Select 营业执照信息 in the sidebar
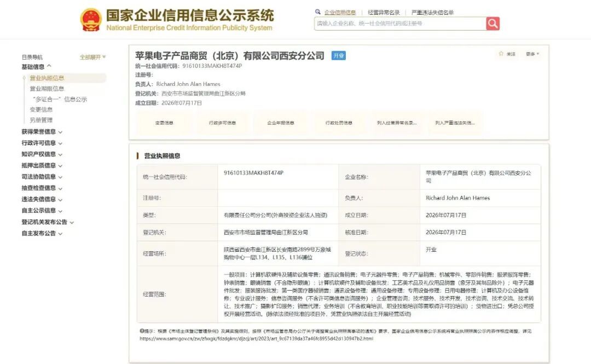Image resolution: width=591 pixels, height=364 pixels. tap(47, 78)
